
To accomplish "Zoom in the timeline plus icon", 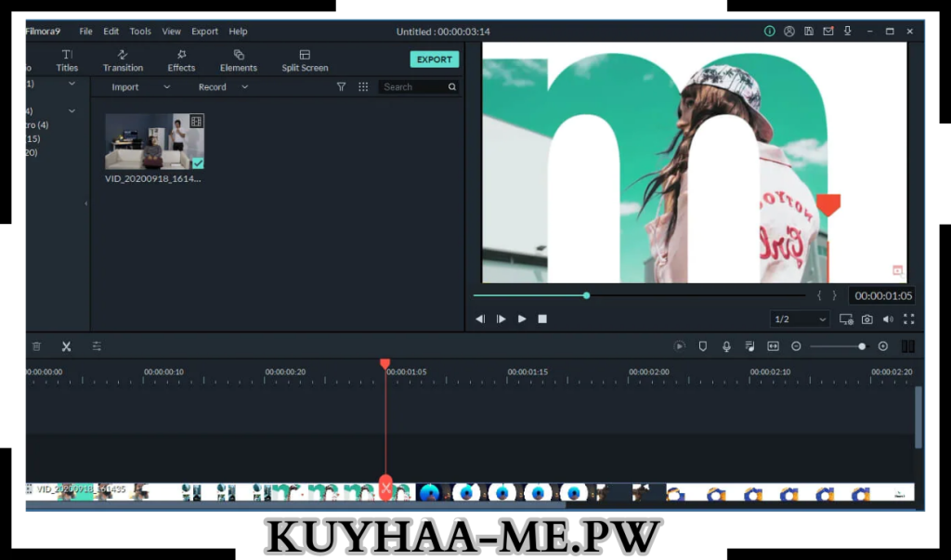I will 883,346.
